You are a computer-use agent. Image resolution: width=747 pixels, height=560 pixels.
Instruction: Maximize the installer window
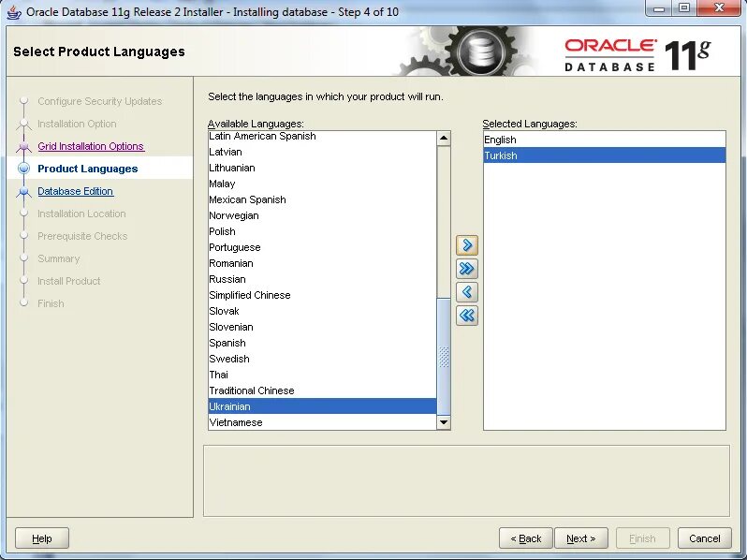[684, 8]
